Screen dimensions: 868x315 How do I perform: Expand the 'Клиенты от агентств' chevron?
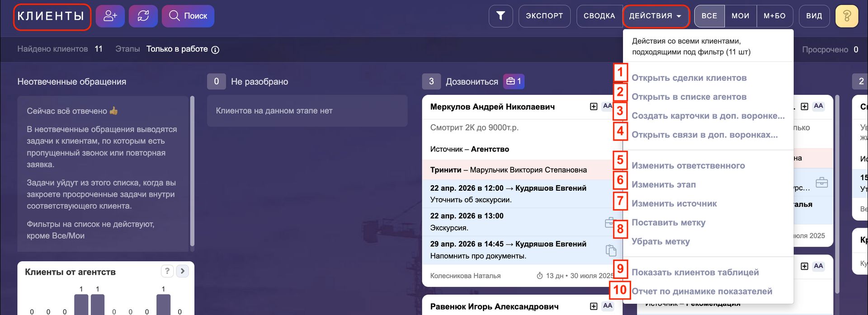point(182,271)
